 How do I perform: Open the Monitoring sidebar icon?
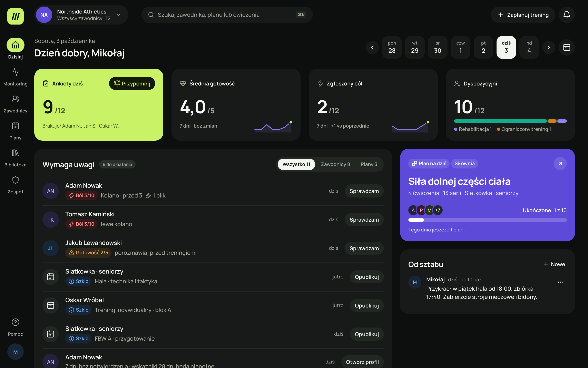pyautogui.click(x=15, y=72)
